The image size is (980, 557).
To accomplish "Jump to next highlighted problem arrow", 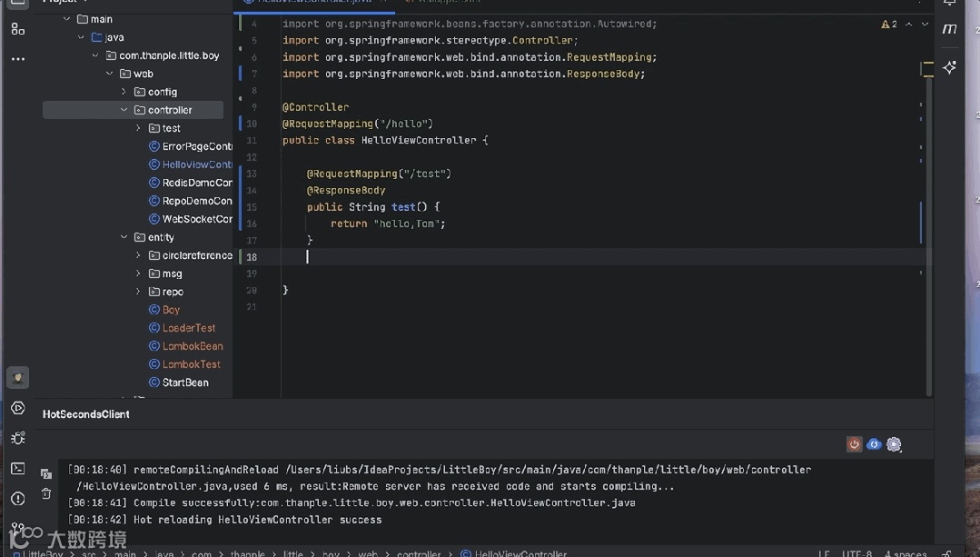I will [925, 25].
